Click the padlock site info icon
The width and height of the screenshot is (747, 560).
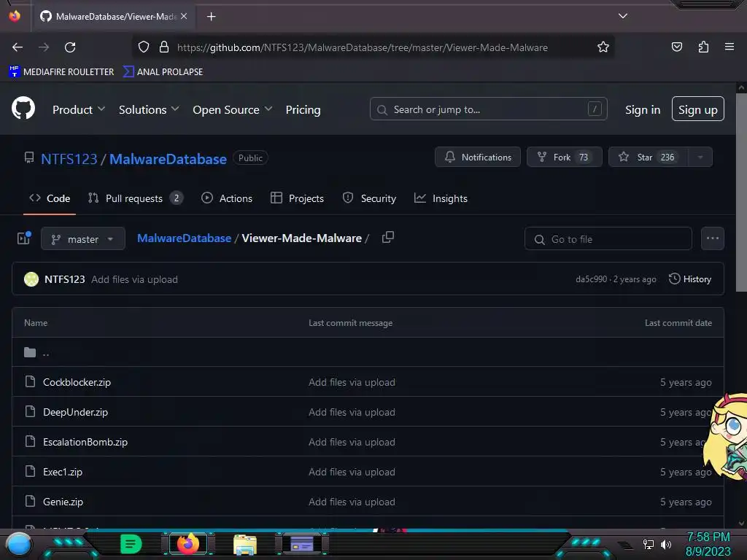(x=164, y=47)
